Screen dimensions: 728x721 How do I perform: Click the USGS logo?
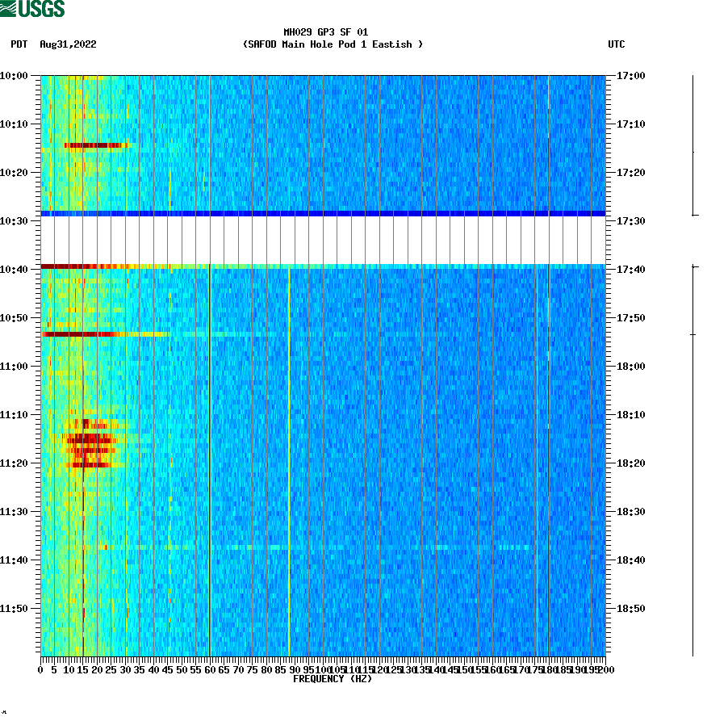point(32,7)
